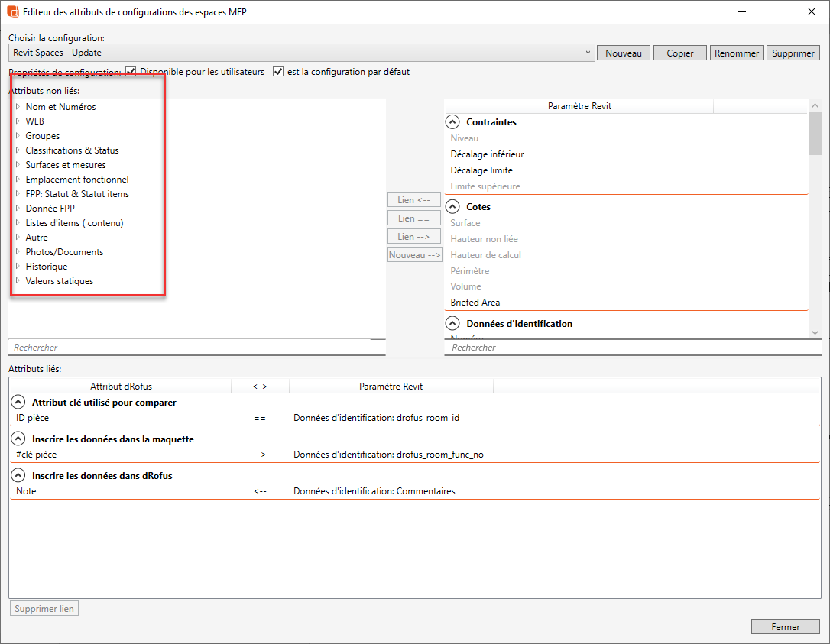Expand the 'Valeurs statiques' tree node
Image resolution: width=830 pixels, height=644 pixels.
tap(18, 281)
